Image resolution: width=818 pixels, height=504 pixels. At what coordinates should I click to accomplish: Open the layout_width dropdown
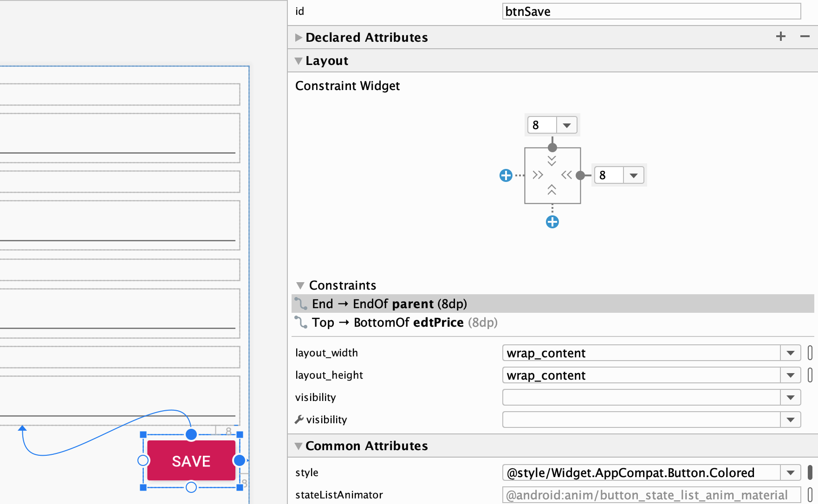click(x=790, y=353)
